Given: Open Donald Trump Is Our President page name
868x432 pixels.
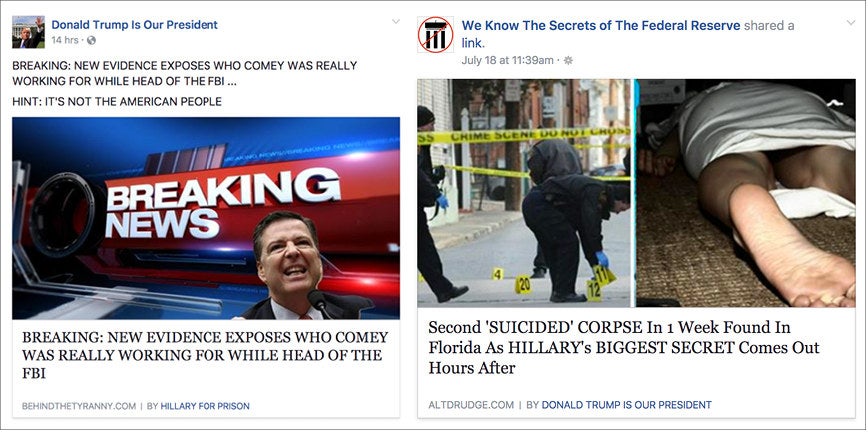Looking at the screenshot, I should point(135,25).
